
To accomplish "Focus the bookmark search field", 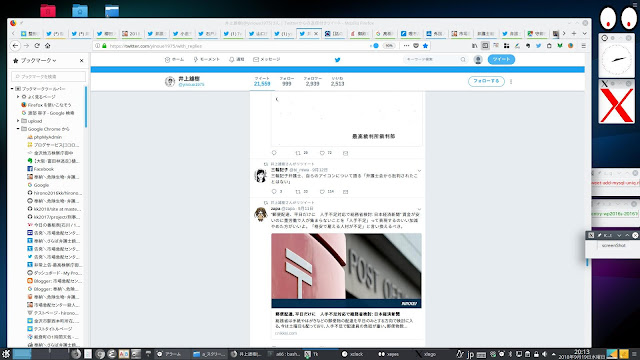I will tap(49, 76).
